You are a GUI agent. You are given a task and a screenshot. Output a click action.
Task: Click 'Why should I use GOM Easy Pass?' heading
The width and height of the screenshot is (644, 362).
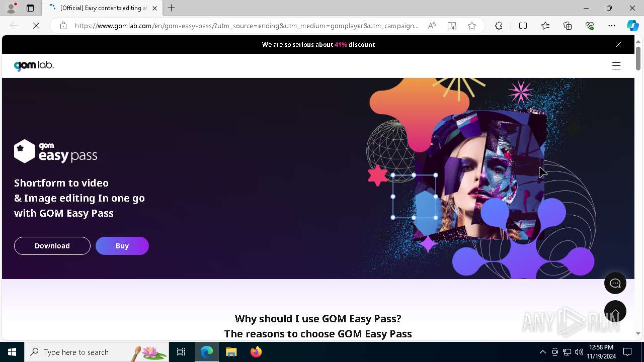click(318, 319)
